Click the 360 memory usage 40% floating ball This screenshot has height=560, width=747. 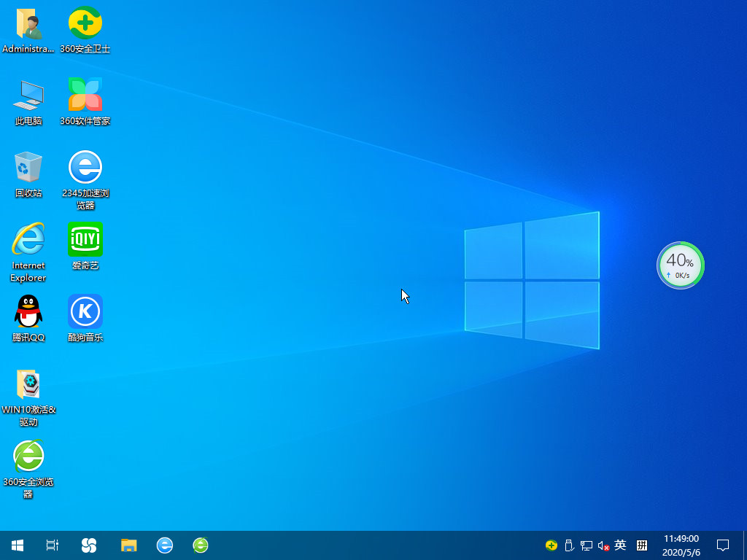[680, 265]
